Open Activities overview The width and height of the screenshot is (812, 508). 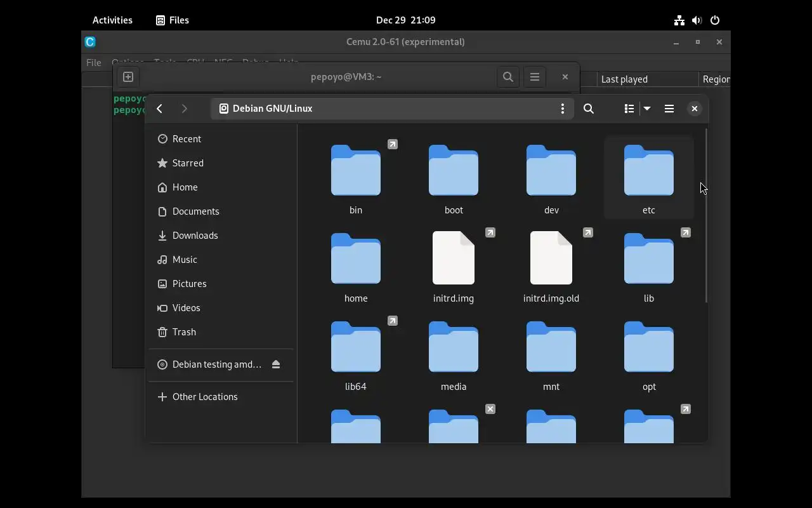click(x=112, y=20)
